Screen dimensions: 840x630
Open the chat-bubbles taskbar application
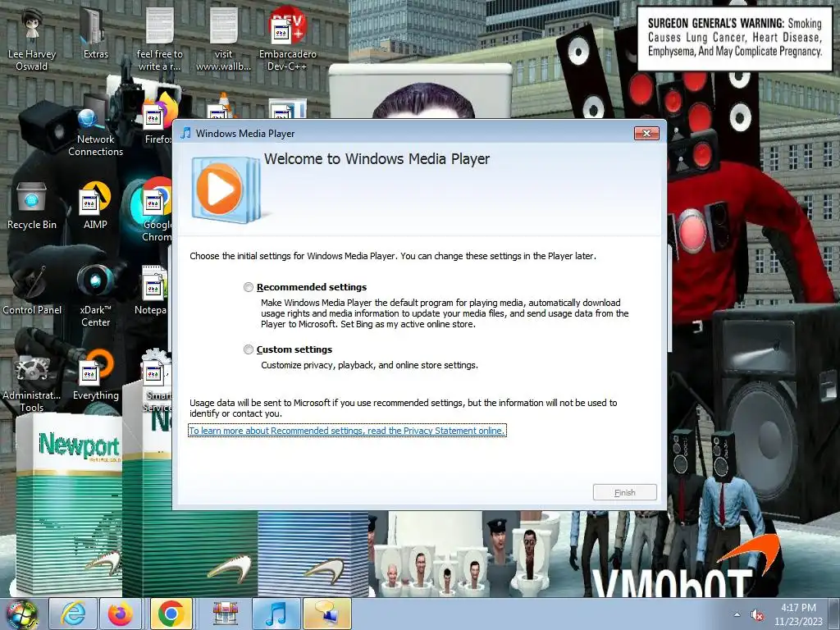pyautogui.click(x=326, y=614)
